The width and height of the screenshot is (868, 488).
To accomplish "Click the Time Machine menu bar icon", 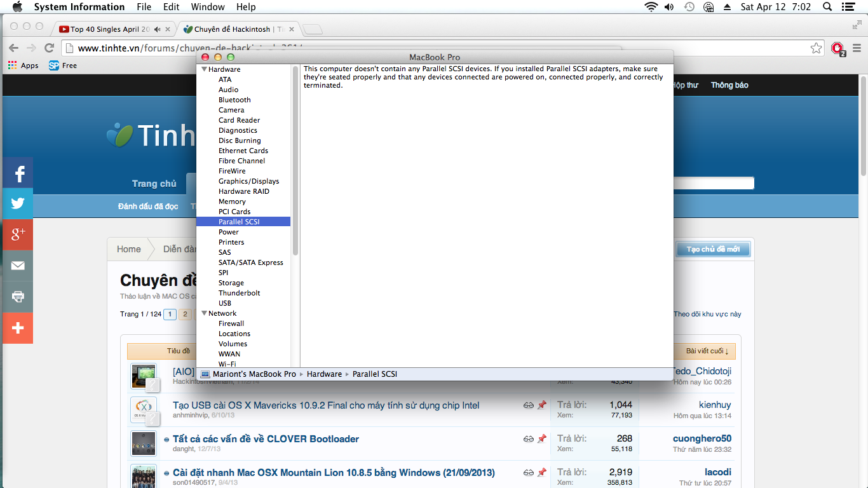I will click(689, 7).
